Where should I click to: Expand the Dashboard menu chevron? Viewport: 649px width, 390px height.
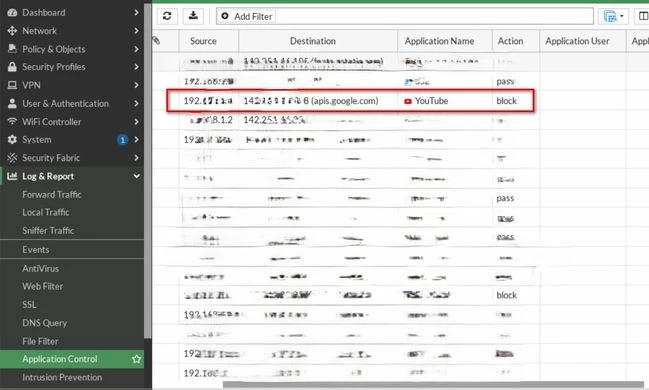[136, 12]
